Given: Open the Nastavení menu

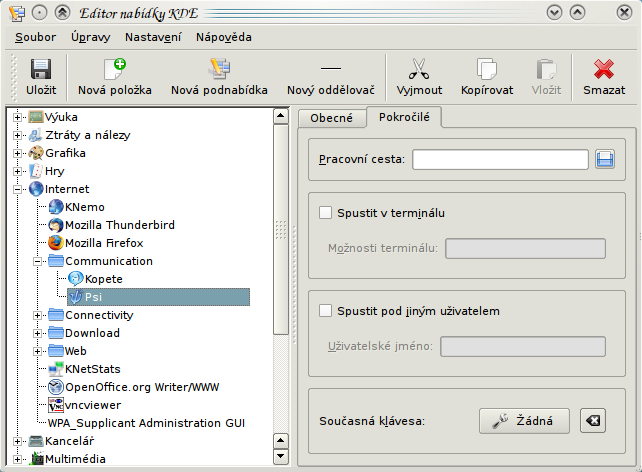Looking at the screenshot, I should point(154,37).
